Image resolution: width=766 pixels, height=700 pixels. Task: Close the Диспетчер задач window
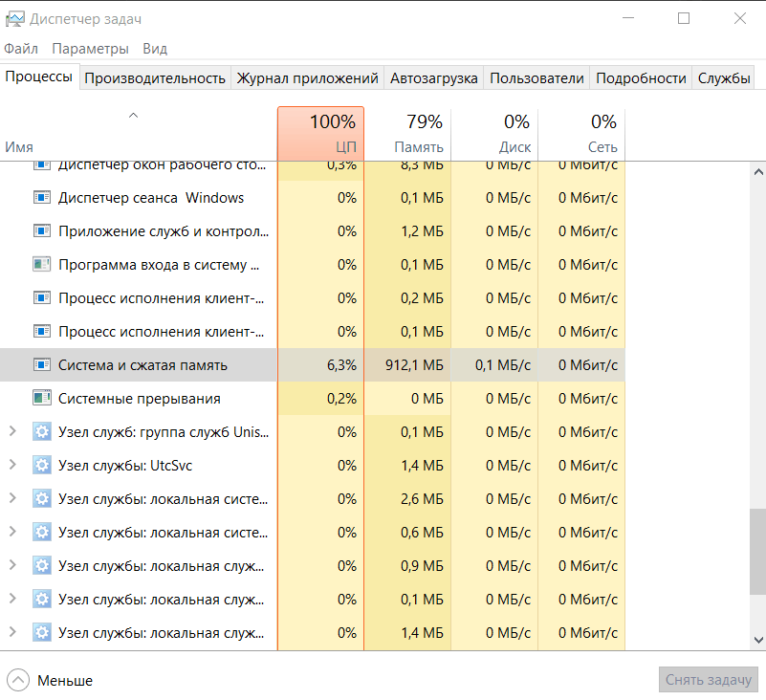click(739, 18)
